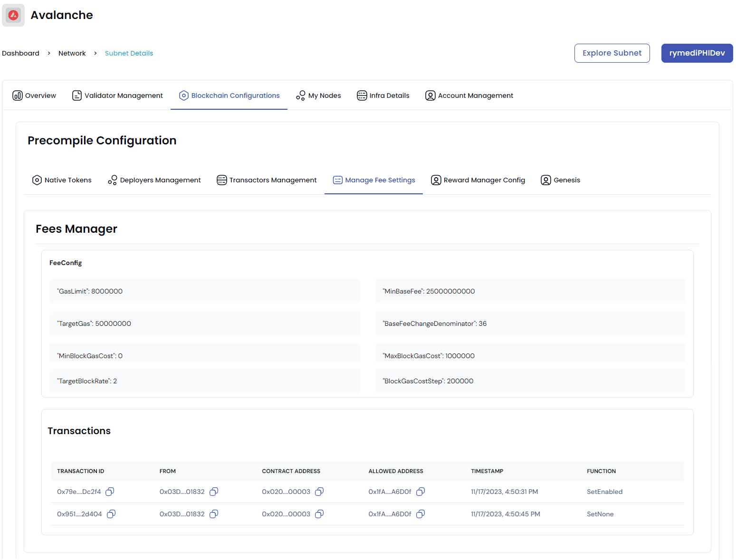Viewport: 736px width, 560px height.
Task: Copy FROM address in SetEnabled row
Action: tap(214, 492)
